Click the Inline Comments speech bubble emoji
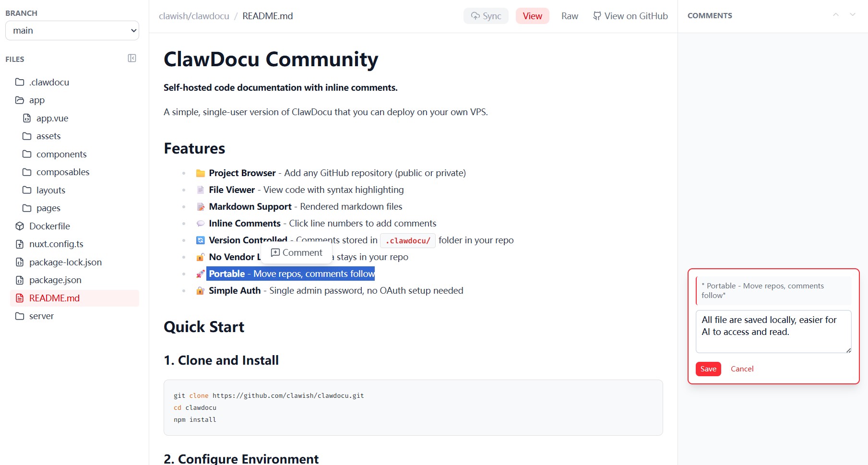 pos(201,224)
